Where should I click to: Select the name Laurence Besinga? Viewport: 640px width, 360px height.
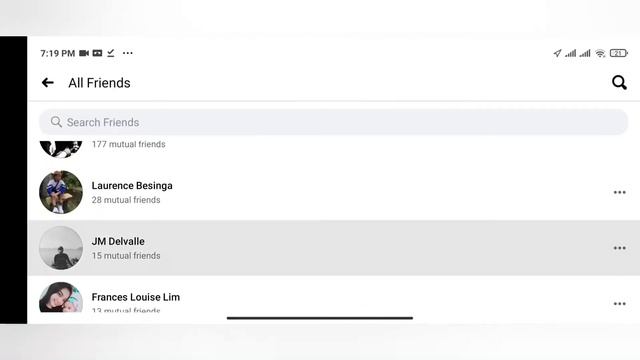(132, 186)
